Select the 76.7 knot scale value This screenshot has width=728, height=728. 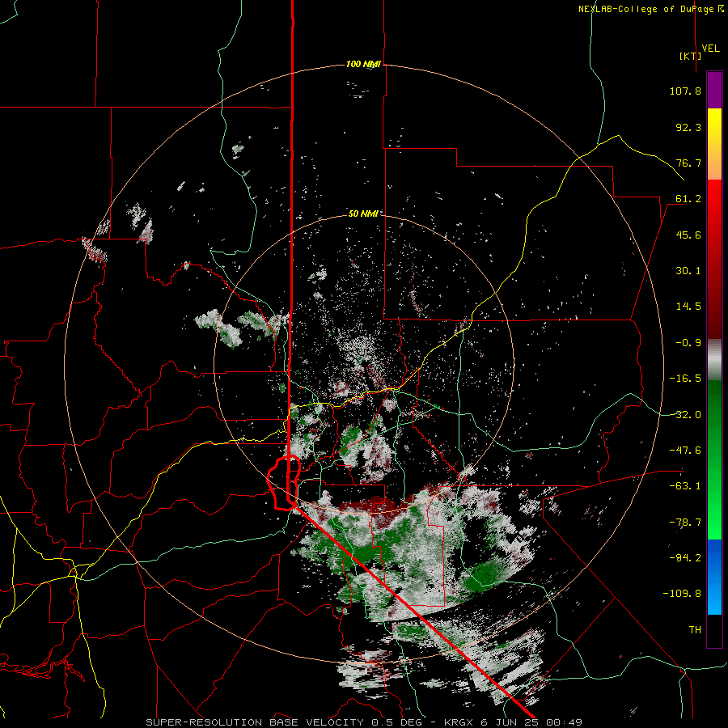688,163
